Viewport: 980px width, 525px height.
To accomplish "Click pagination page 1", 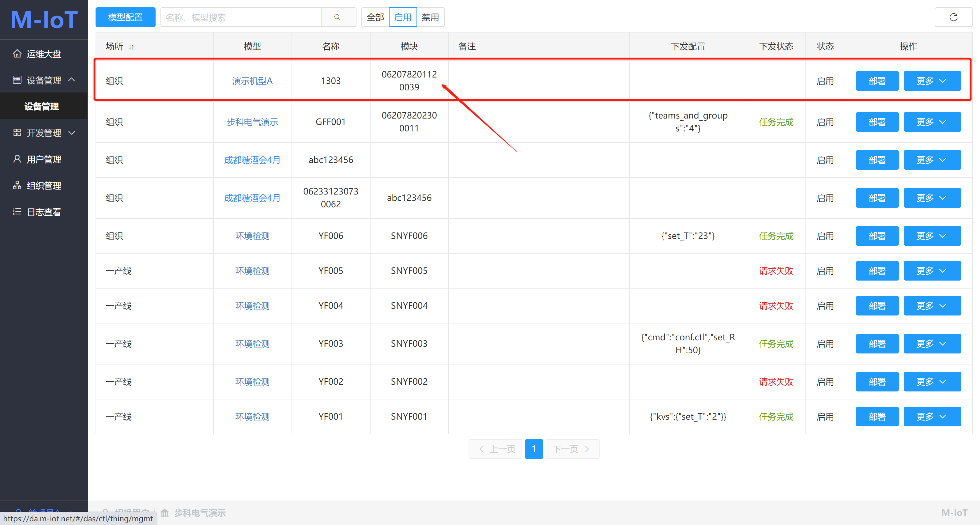I will coord(534,449).
